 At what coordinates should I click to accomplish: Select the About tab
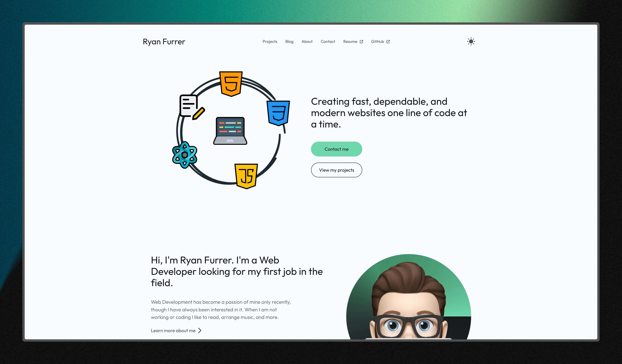click(307, 41)
